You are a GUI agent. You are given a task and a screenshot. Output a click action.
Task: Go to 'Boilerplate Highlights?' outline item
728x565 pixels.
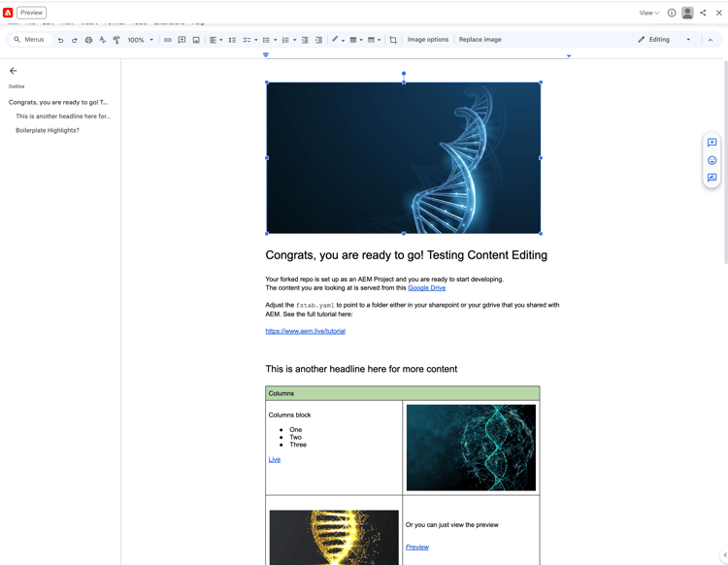(48, 130)
